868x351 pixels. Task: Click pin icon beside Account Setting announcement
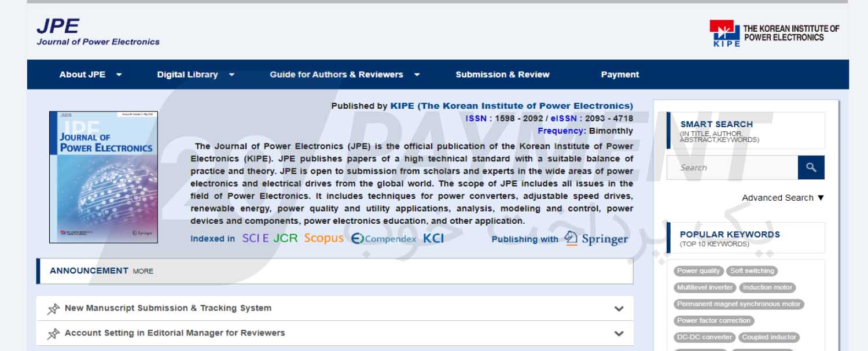click(53, 334)
